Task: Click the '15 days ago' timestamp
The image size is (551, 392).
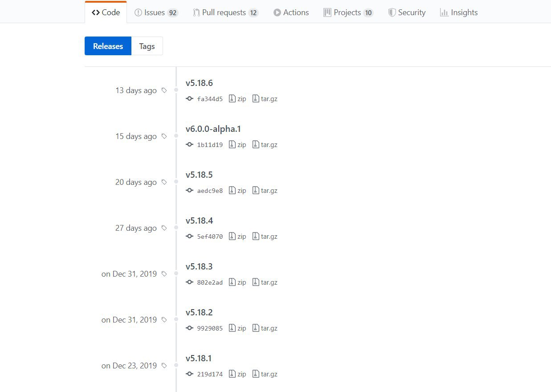Action: tap(136, 136)
